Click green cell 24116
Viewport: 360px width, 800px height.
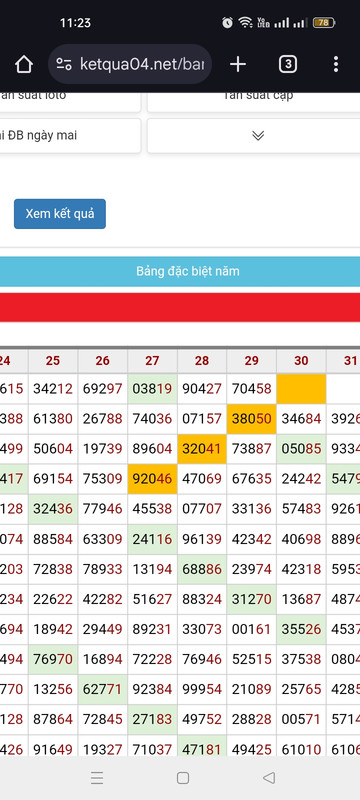[152, 539]
